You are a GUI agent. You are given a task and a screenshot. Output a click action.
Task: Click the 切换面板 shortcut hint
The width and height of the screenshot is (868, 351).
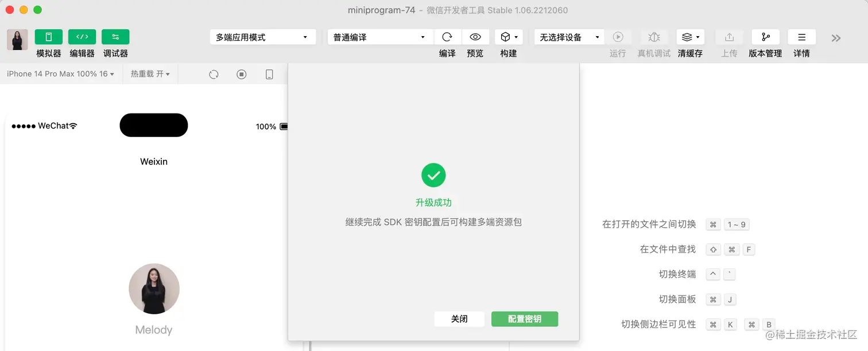677,299
